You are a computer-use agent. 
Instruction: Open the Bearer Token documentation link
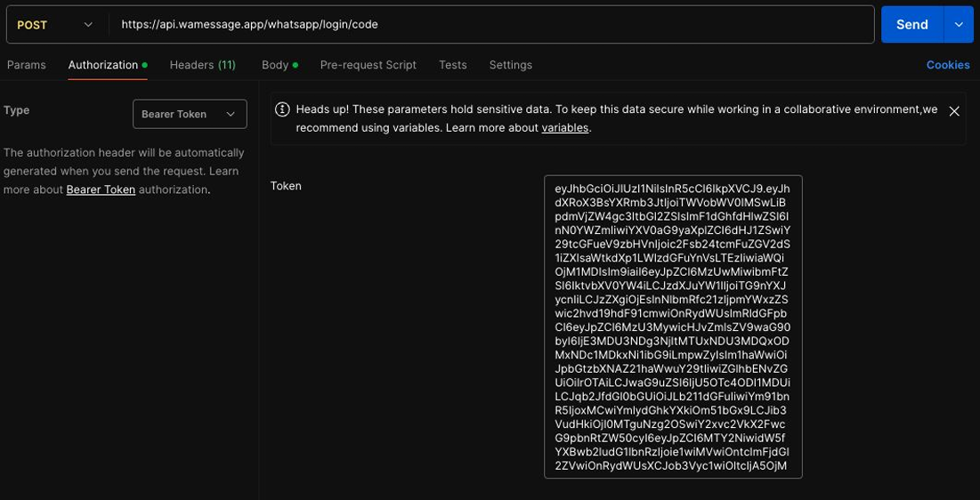[101, 190]
